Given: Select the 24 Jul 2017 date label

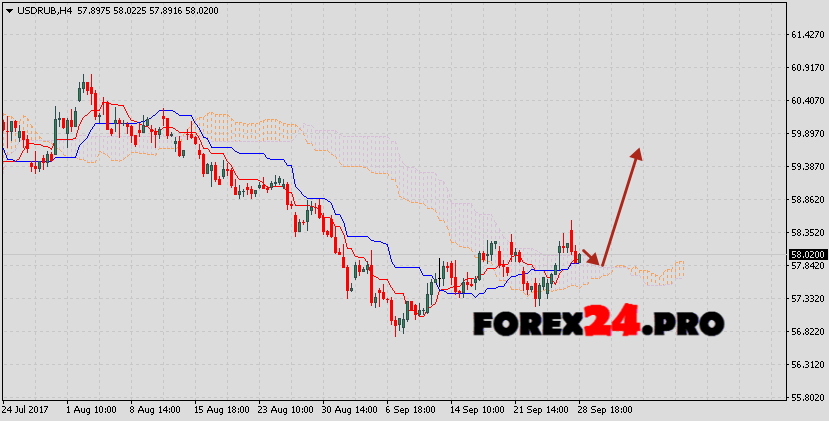Looking at the screenshot, I should coord(26,410).
